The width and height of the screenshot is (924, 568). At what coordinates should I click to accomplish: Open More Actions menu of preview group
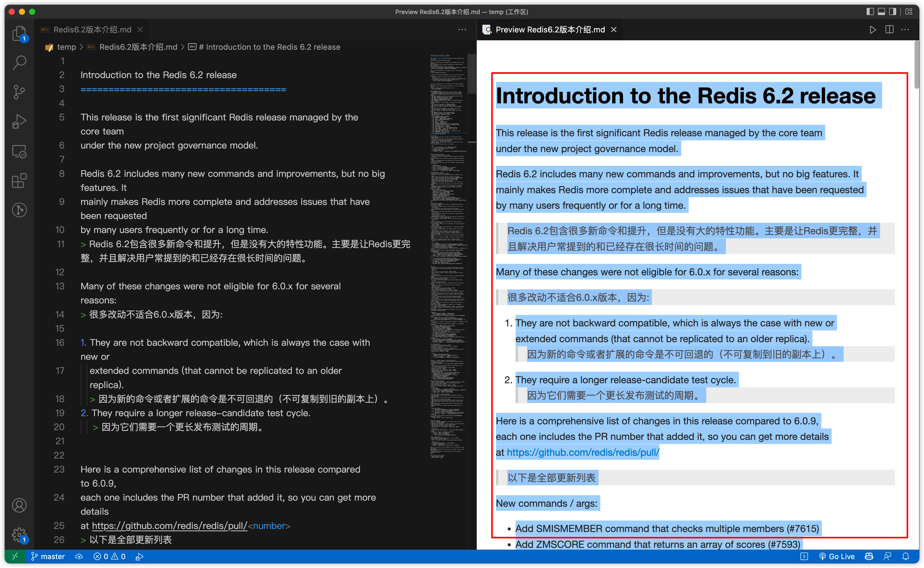[905, 30]
